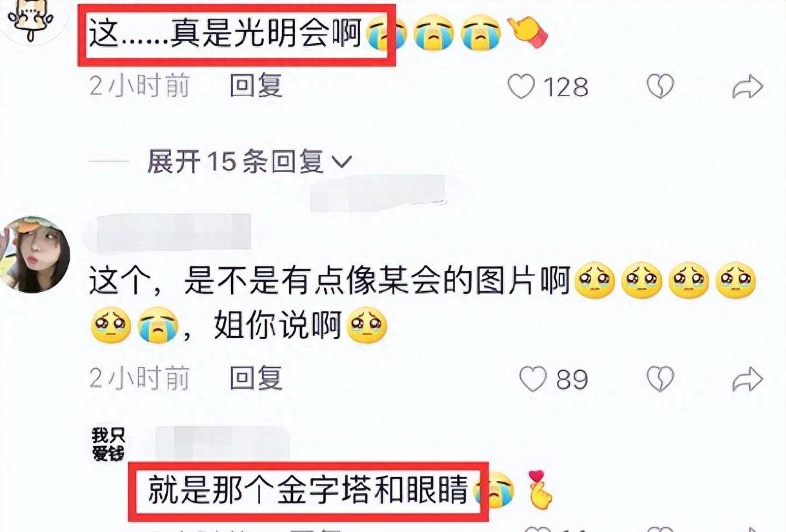Select the comment text 这……真是光明会啊
Screen dimensions: 786x532
point(225,34)
